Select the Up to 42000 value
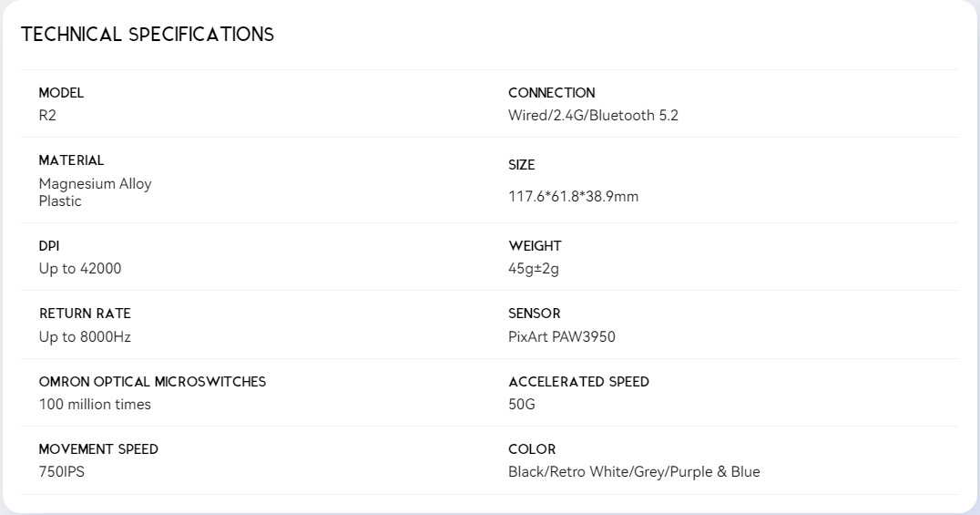The width and height of the screenshot is (980, 515). coord(80,269)
